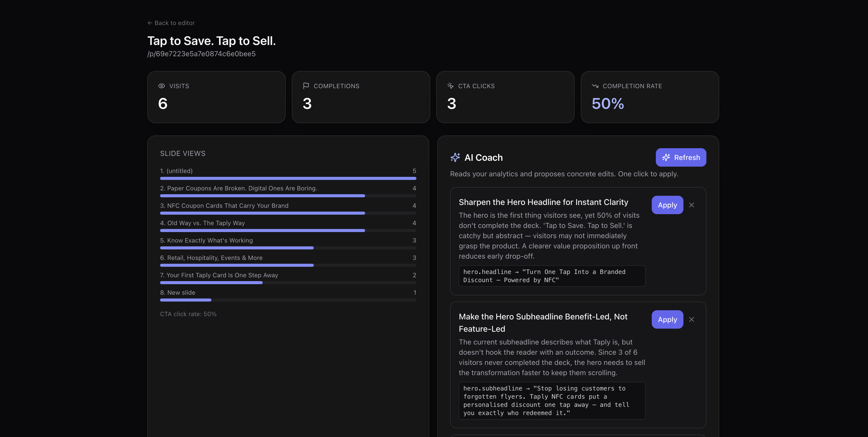Click the Completion Rate trend icon
The width and height of the screenshot is (868, 437).
tap(595, 86)
